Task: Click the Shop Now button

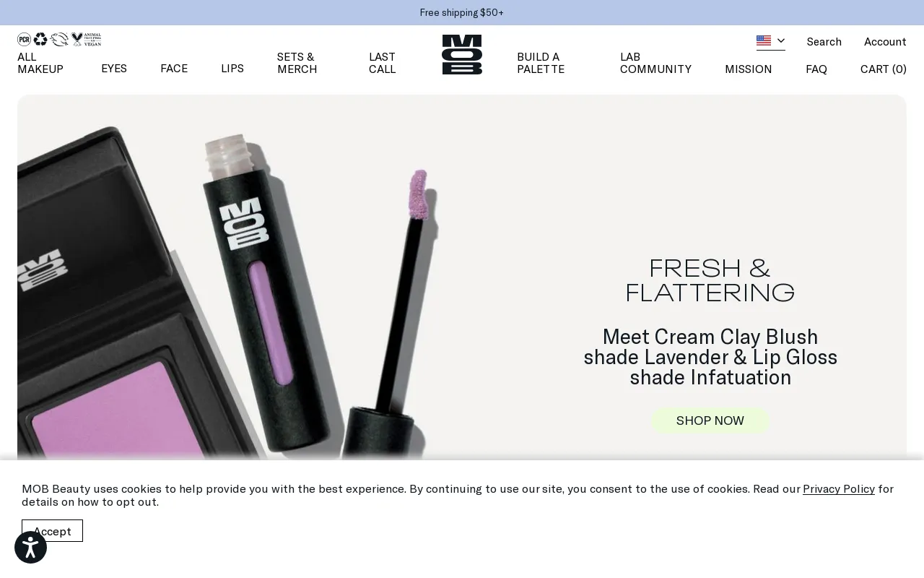Action: [x=710, y=421]
